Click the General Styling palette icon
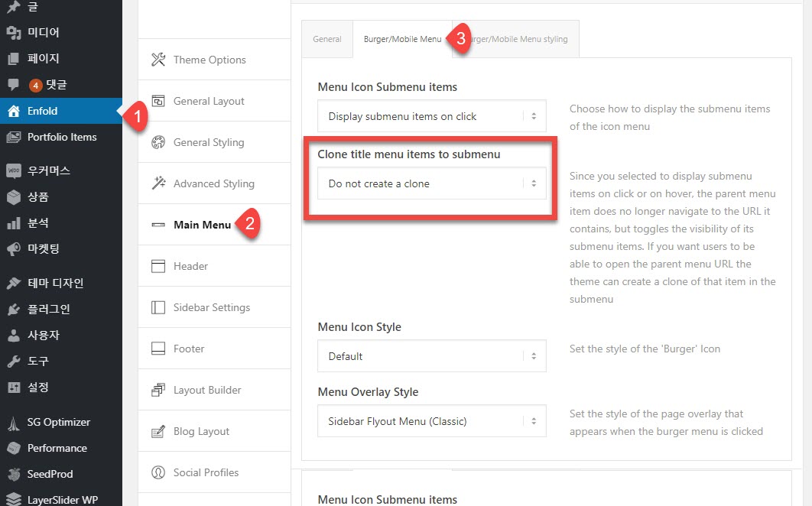This screenshot has height=506, width=812. click(158, 142)
